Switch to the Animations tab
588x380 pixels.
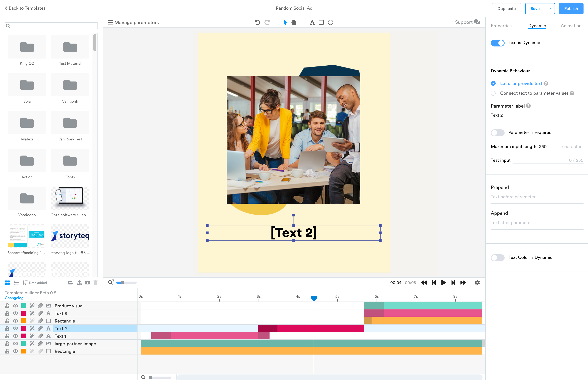(572, 26)
